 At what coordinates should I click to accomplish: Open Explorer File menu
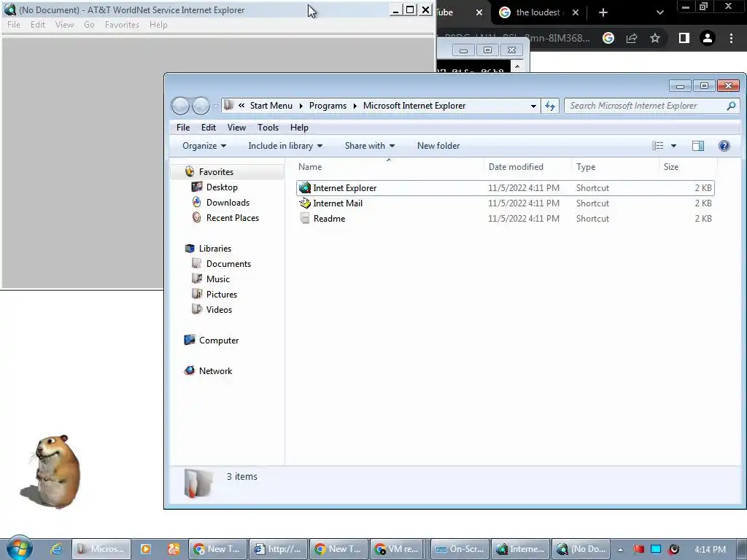tap(183, 127)
